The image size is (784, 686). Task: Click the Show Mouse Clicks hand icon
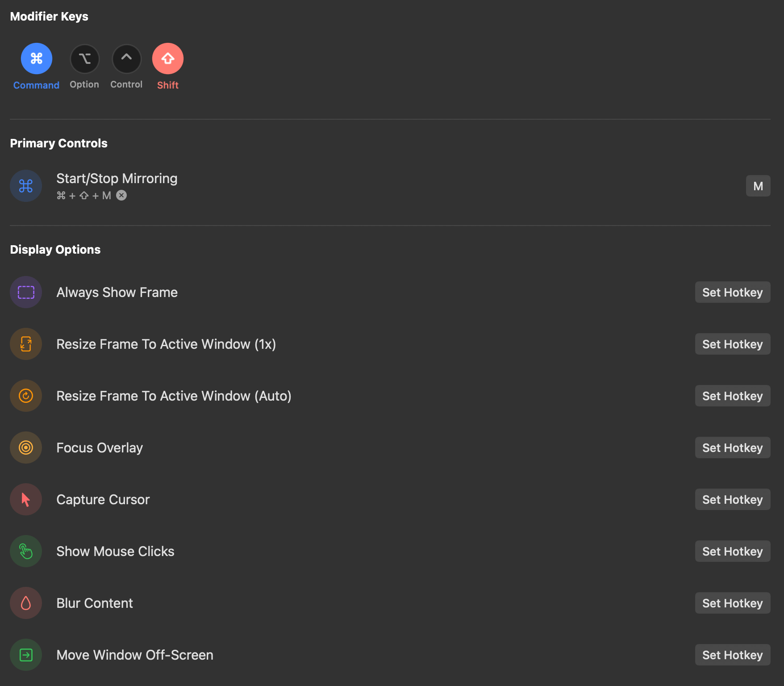point(26,551)
